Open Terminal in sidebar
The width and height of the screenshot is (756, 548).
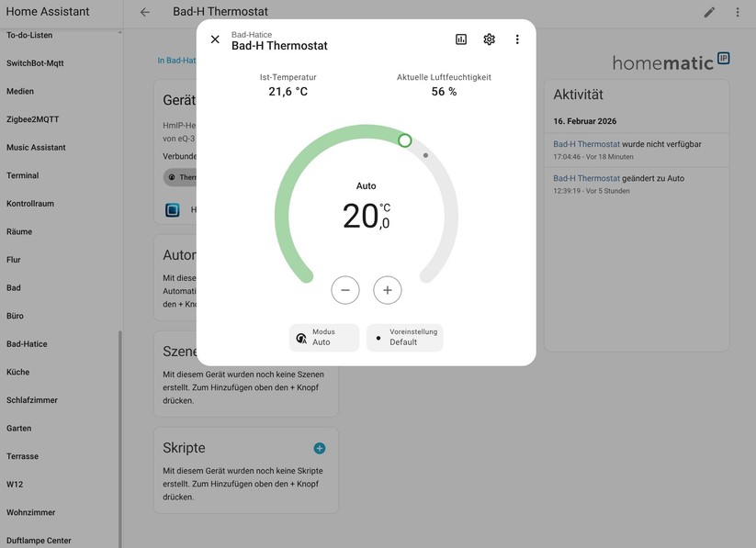(22, 175)
